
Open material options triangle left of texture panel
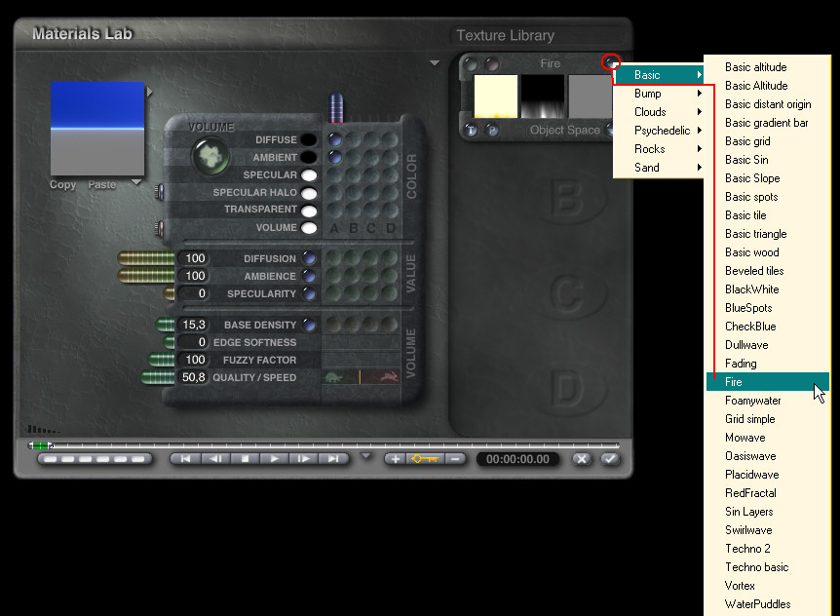point(435,63)
